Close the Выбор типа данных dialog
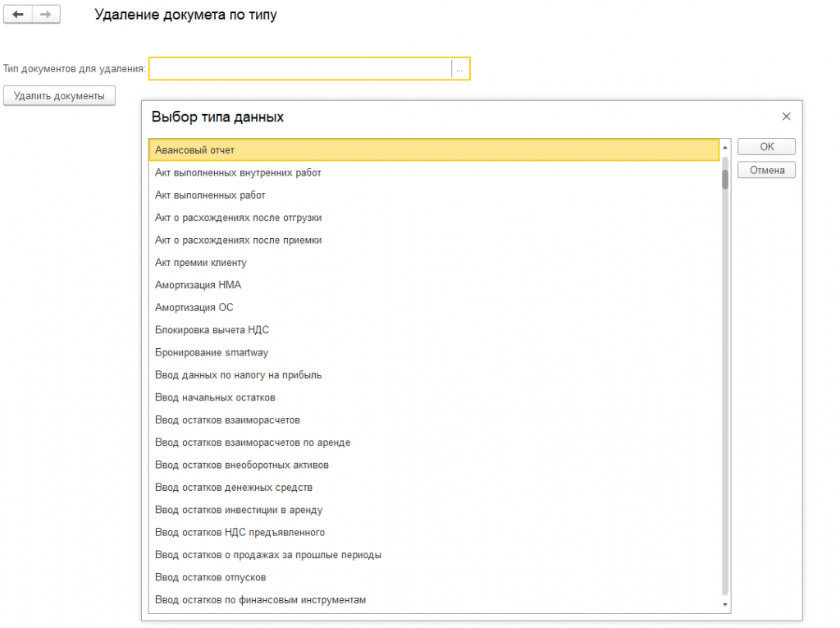Screen dimensions: 840x628 [x=786, y=117]
